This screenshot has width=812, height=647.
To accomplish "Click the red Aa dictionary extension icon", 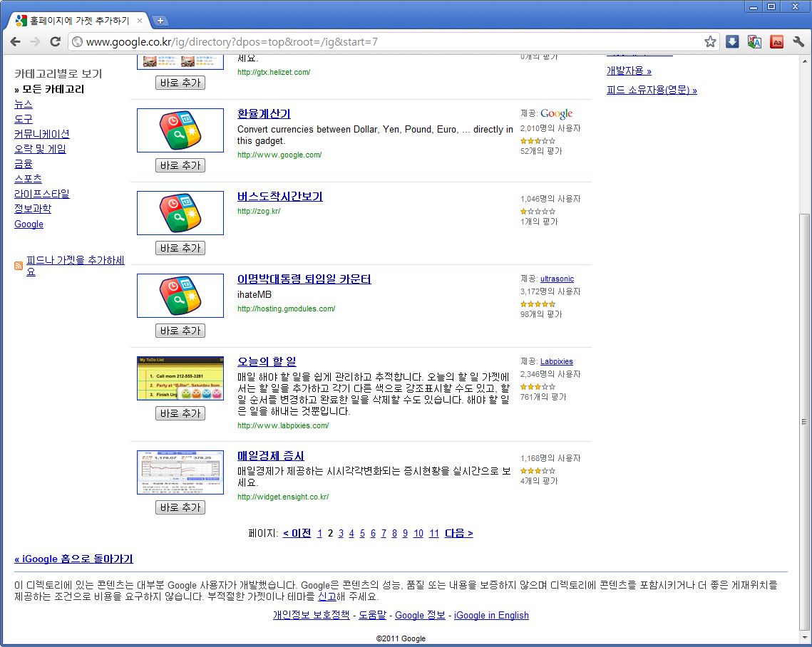I will tap(777, 42).
